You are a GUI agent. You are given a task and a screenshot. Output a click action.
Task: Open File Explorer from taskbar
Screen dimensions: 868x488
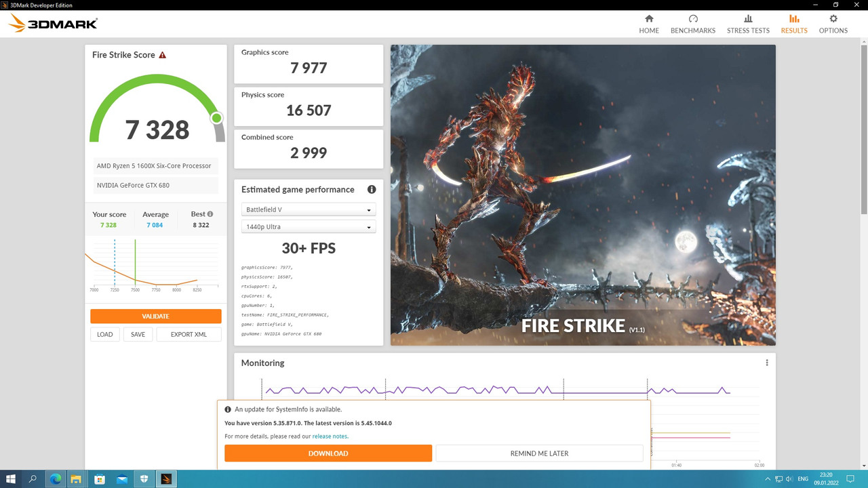[x=76, y=479]
